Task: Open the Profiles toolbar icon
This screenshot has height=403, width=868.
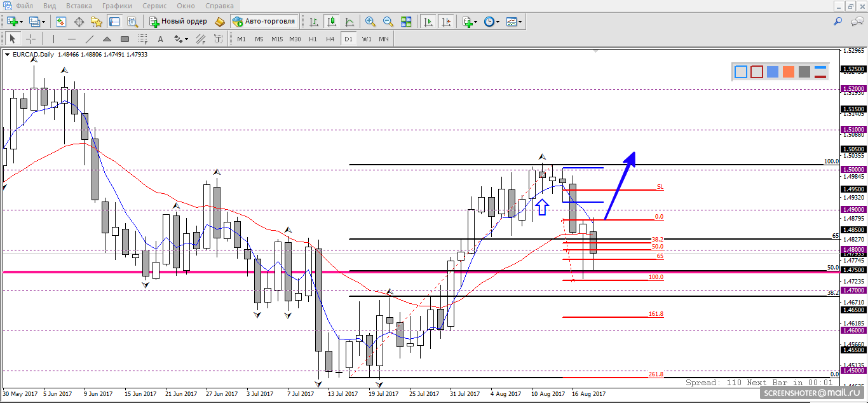Action: 35,22
